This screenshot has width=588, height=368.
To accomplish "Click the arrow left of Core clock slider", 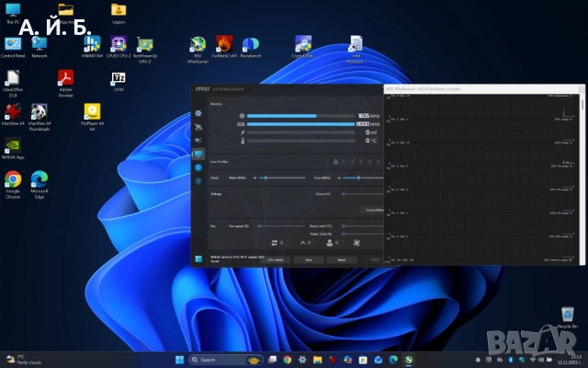I will coord(338,178).
